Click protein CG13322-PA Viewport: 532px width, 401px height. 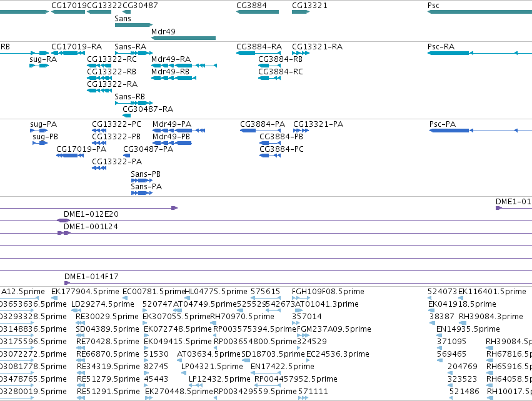(x=117, y=162)
